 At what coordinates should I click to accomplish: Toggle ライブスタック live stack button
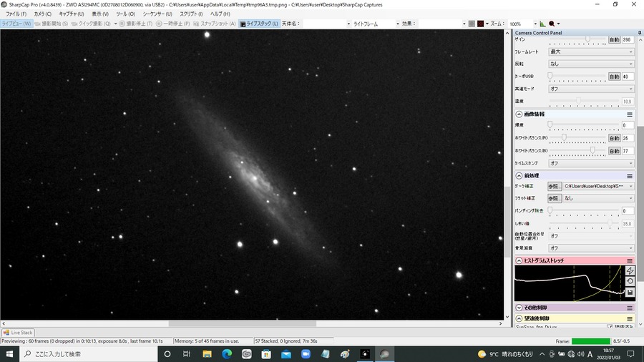point(259,24)
